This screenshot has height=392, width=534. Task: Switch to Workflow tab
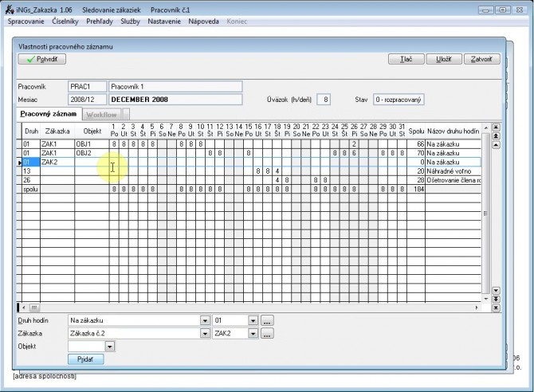coord(101,115)
